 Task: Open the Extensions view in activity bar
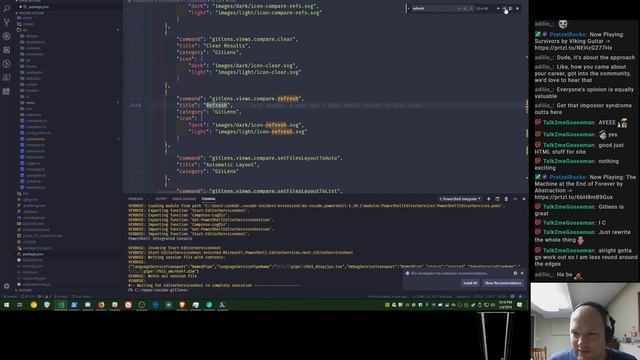click(x=6, y=50)
